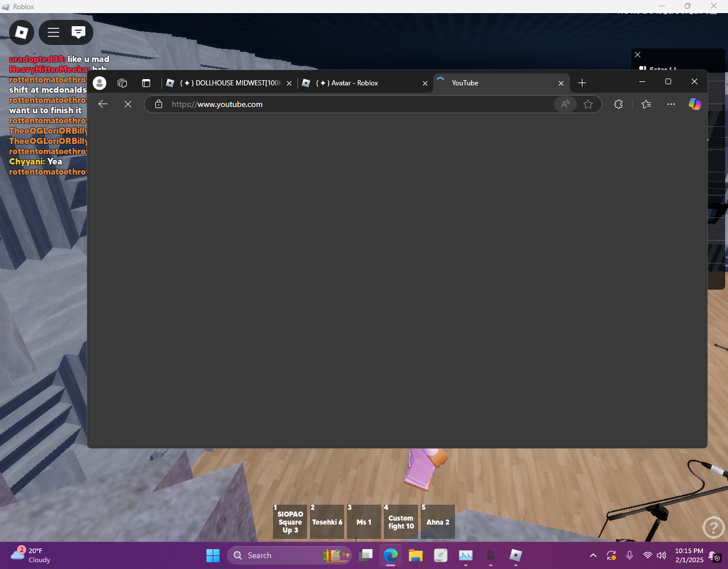The width and height of the screenshot is (728, 569).
Task: Select hotbar slot 5 Ahna 2
Action: point(438,522)
